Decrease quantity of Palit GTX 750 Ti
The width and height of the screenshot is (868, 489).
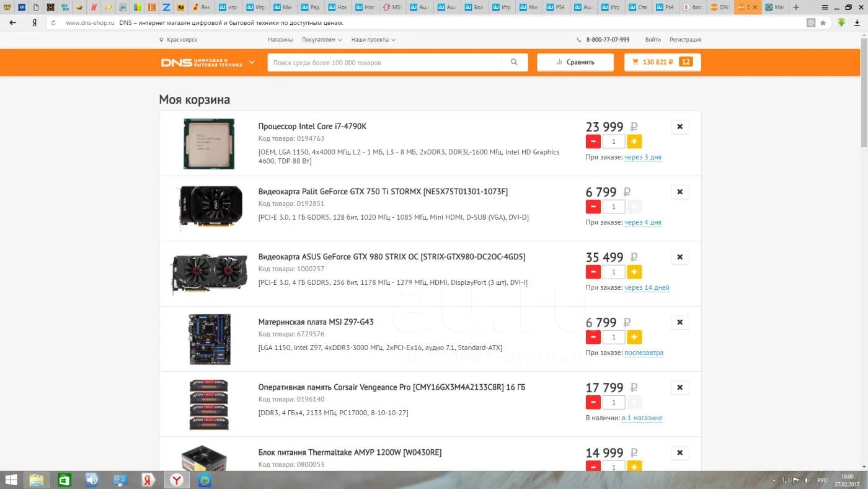(593, 207)
